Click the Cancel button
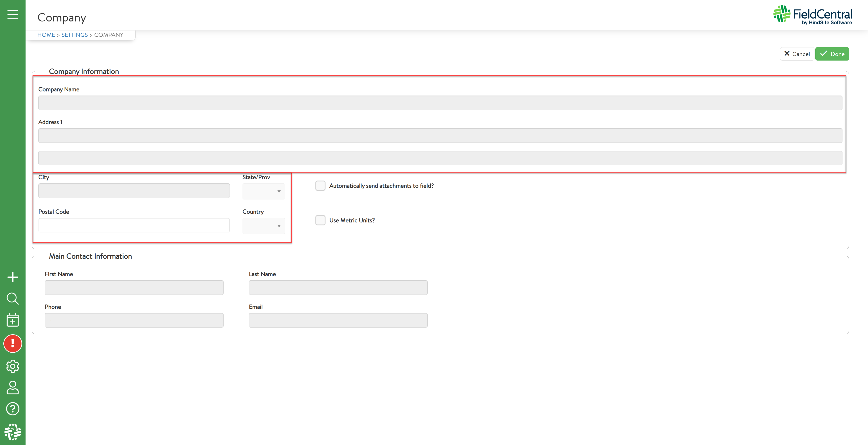Viewport: 868px width, 445px height. coord(797,54)
